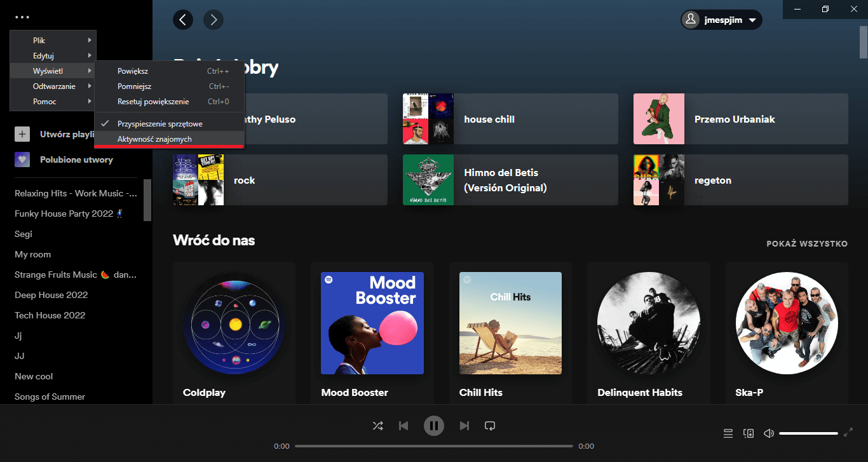Viewport: 868px width, 462px height.
Task: Expand the Edytuj submenu
Action: coord(53,55)
